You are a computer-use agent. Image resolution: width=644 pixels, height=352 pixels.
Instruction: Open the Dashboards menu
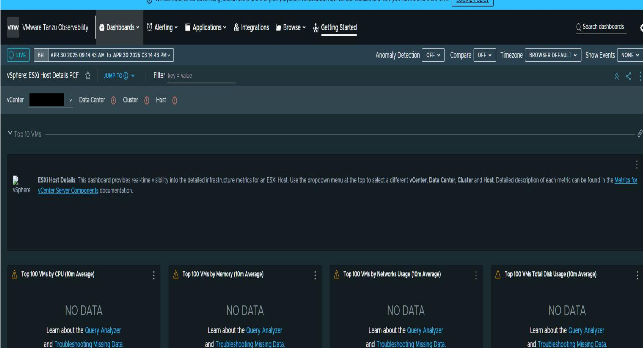119,27
